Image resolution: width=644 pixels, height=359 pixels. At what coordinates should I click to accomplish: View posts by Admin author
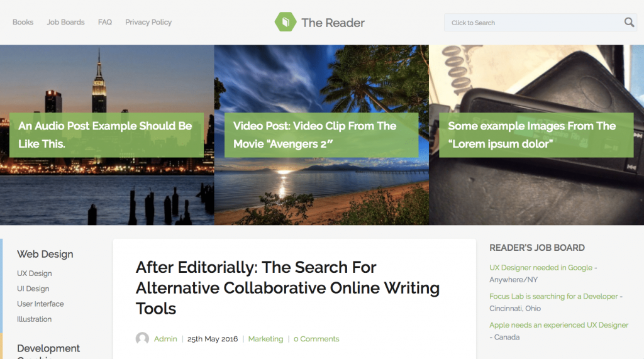(165, 339)
